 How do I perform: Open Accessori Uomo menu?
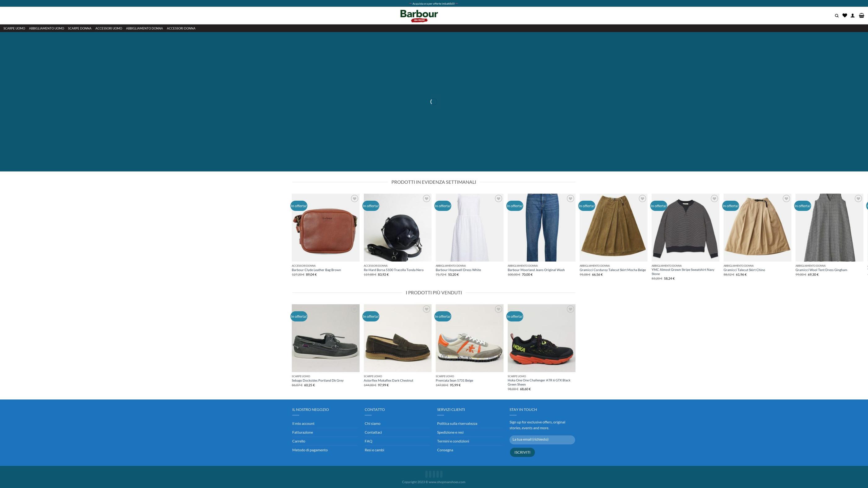tap(108, 28)
